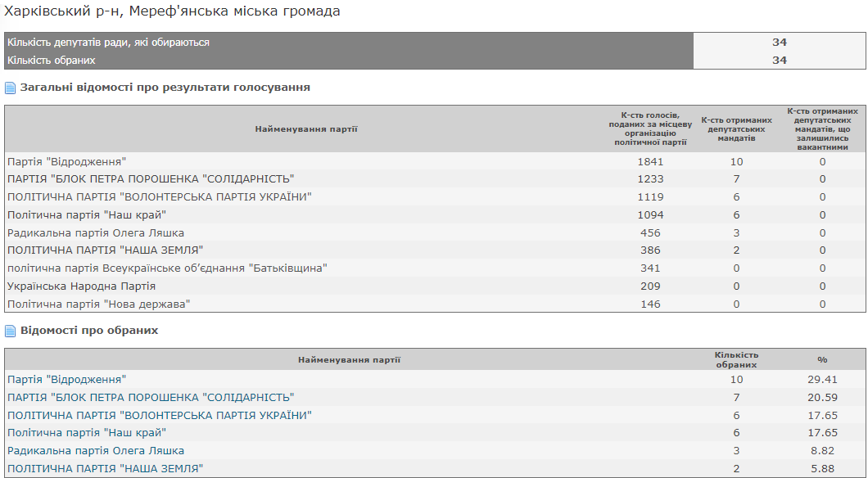
Task: Click the document icon beside "Відомості про обраних"
Action: tap(10, 331)
